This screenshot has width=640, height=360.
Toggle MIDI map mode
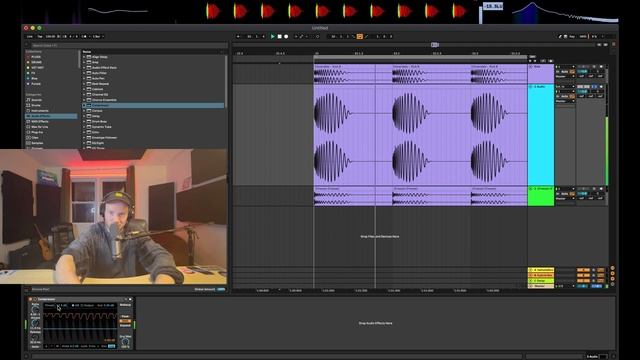coord(583,36)
